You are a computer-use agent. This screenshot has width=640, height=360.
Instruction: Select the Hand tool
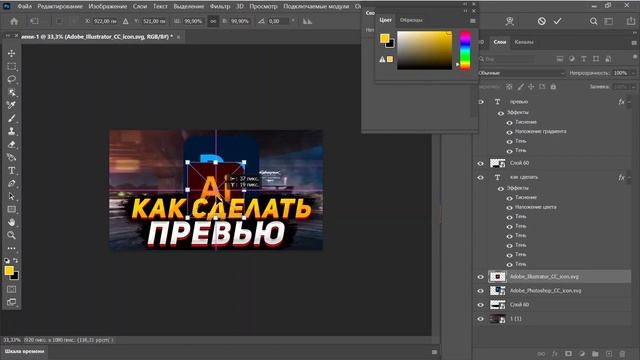11,222
